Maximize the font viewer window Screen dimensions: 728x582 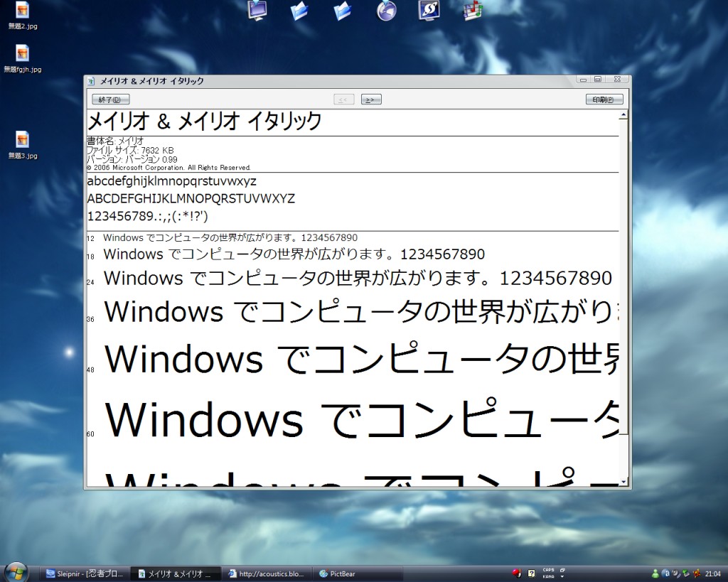pos(598,80)
